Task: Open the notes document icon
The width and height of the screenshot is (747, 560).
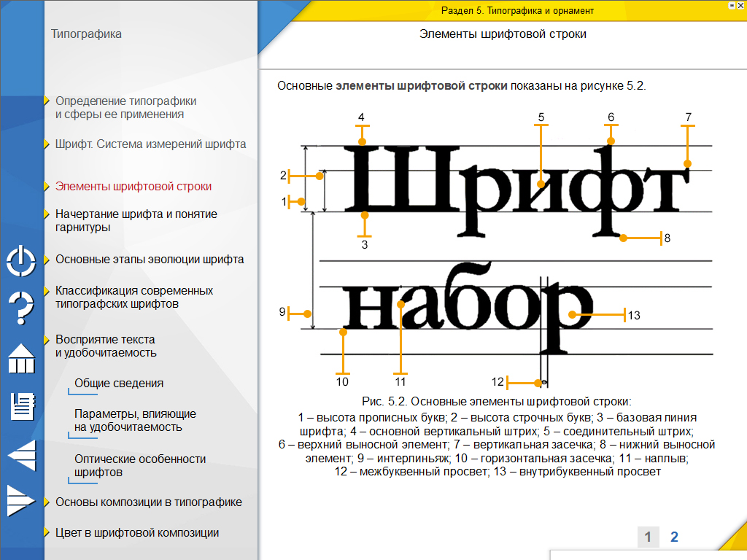Action: click(x=21, y=406)
